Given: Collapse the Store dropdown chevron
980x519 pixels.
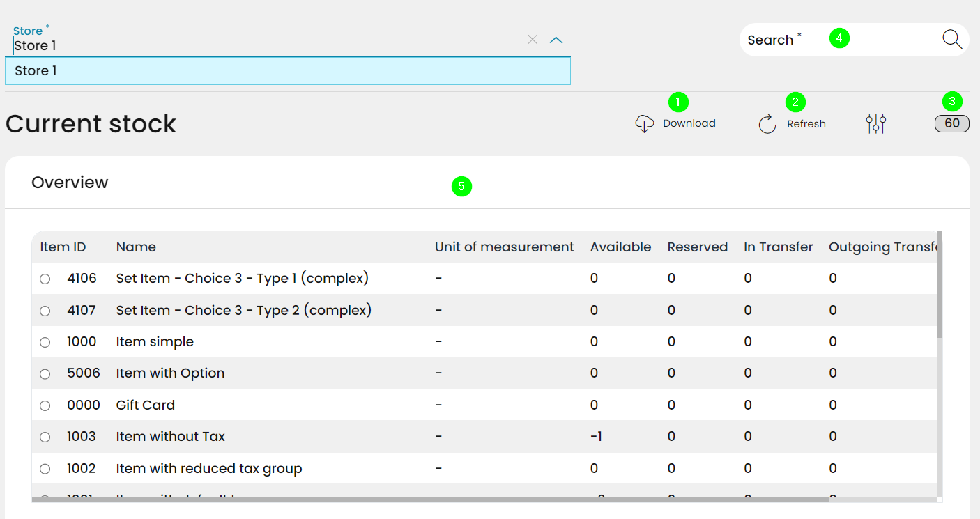Looking at the screenshot, I should click(x=556, y=40).
